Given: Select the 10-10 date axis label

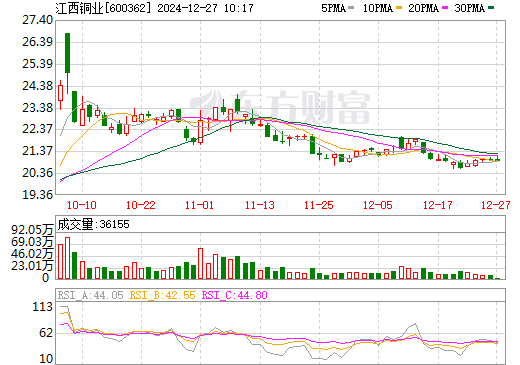Looking at the screenshot, I should tap(82, 205).
